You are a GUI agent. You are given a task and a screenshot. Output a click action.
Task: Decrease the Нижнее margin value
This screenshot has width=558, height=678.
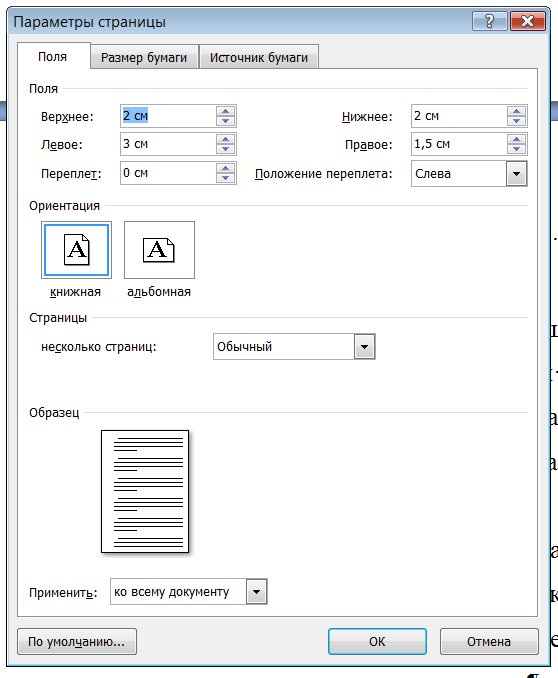(516, 121)
